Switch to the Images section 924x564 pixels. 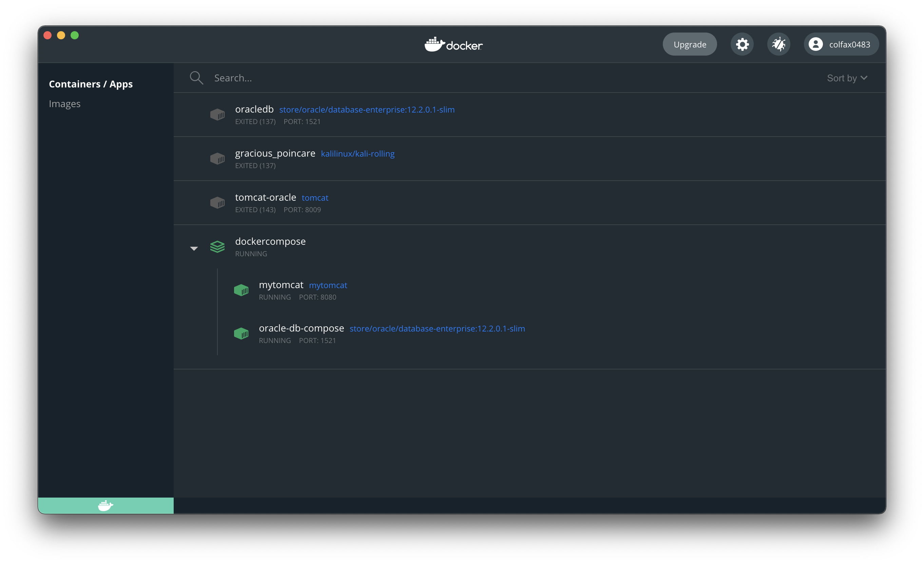click(64, 104)
